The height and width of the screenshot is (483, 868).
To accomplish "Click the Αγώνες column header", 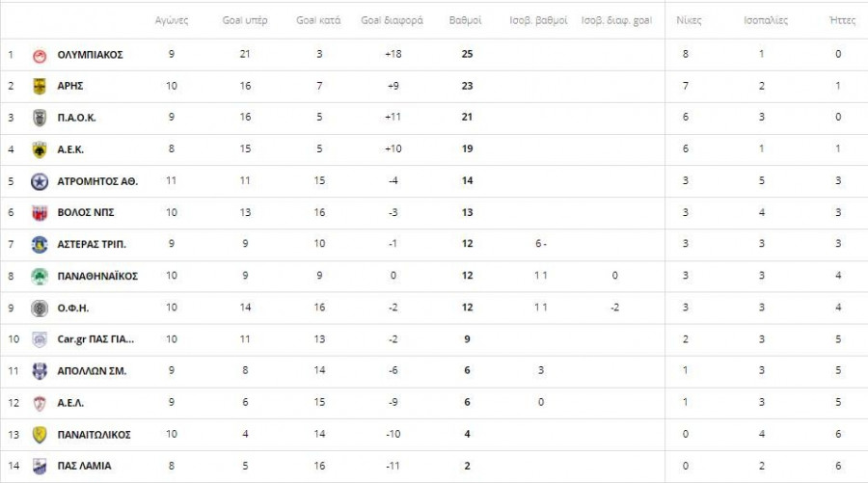I will (171, 20).
